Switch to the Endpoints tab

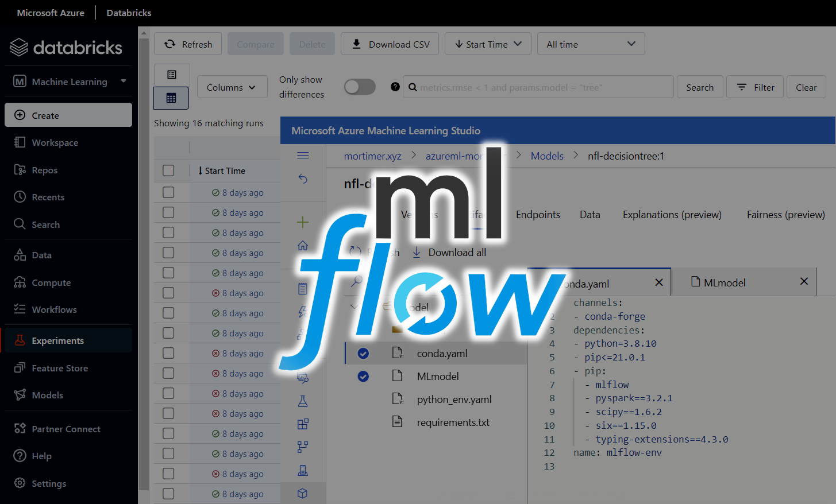538,215
